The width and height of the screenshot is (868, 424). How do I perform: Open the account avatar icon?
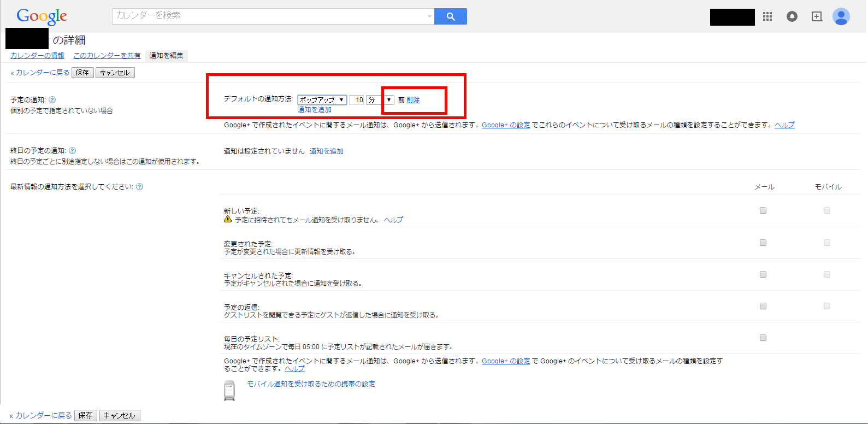tap(841, 16)
